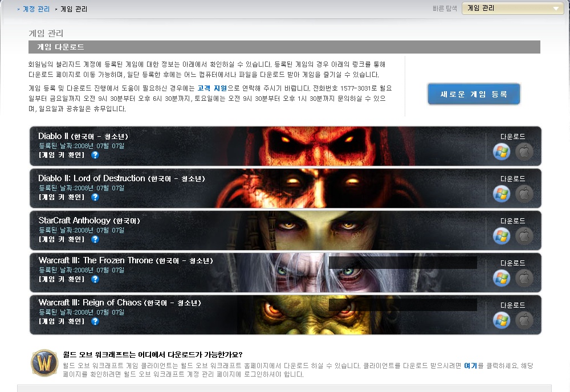Image resolution: width=570 pixels, height=392 pixels.
Task: View game key for The Frozen Throne
Action: pyautogui.click(x=62, y=279)
